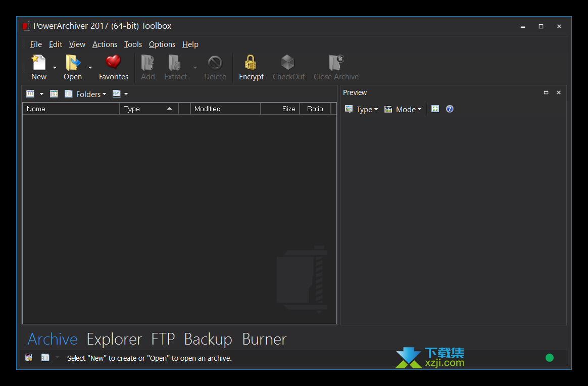Sort by the Modified column header
This screenshot has height=386, width=588.
coord(225,109)
